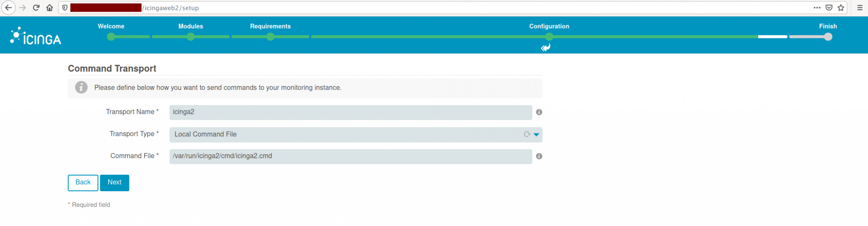
Task: Save the page to Pocket with its icon
Action: pyautogui.click(x=829, y=8)
